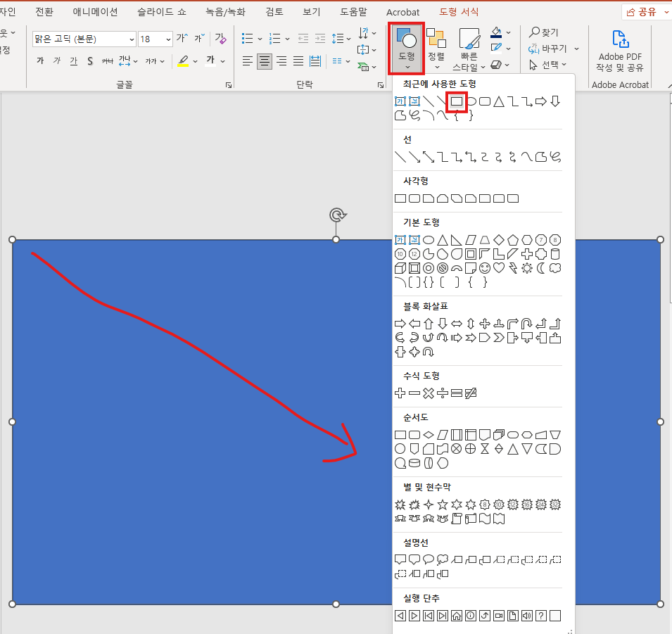The height and width of the screenshot is (634, 672).
Task: Click the yellow text highlight color button
Action: [x=183, y=61]
